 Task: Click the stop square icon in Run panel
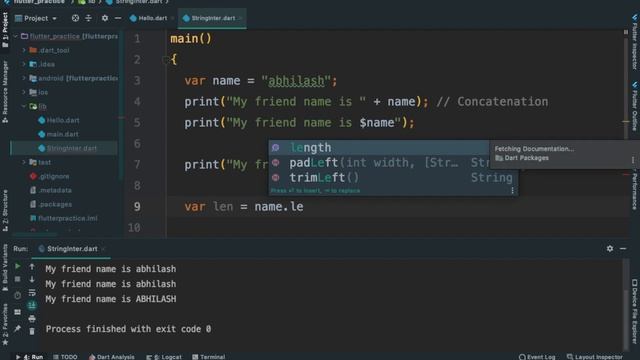click(18, 279)
